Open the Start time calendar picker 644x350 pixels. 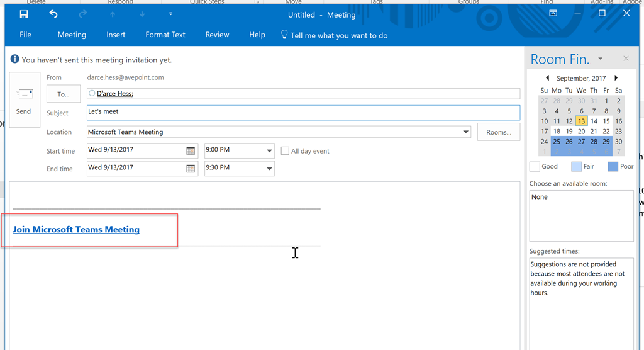coord(191,151)
